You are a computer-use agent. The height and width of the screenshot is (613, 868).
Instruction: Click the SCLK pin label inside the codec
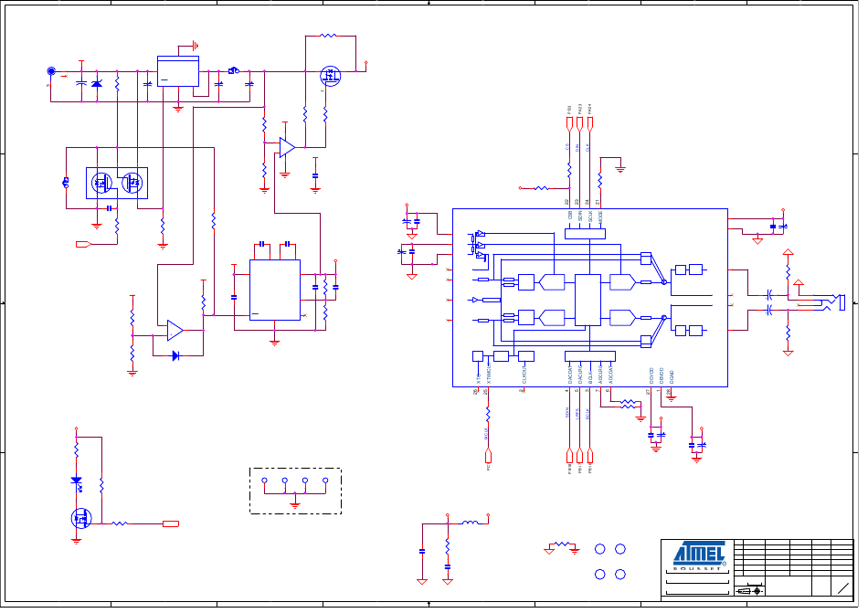pyautogui.click(x=590, y=216)
